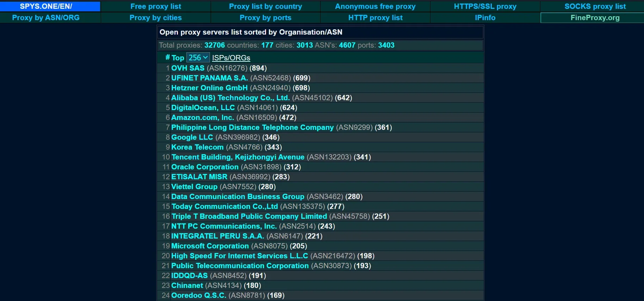Open Philippine Long Distance Telephone Company entry
Screen dimensions: 644x301
pyautogui.click(x=252, y=127)
